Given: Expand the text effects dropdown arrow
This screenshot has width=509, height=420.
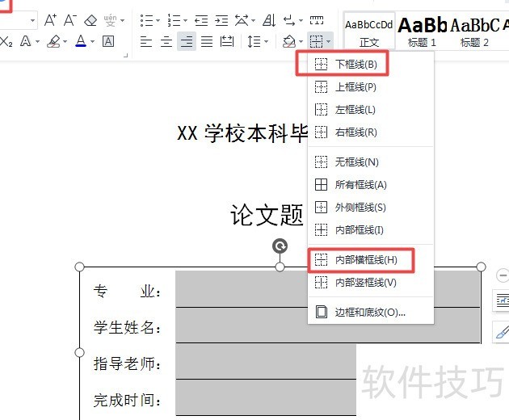Looking at the screenshot, I should point(37,41).
